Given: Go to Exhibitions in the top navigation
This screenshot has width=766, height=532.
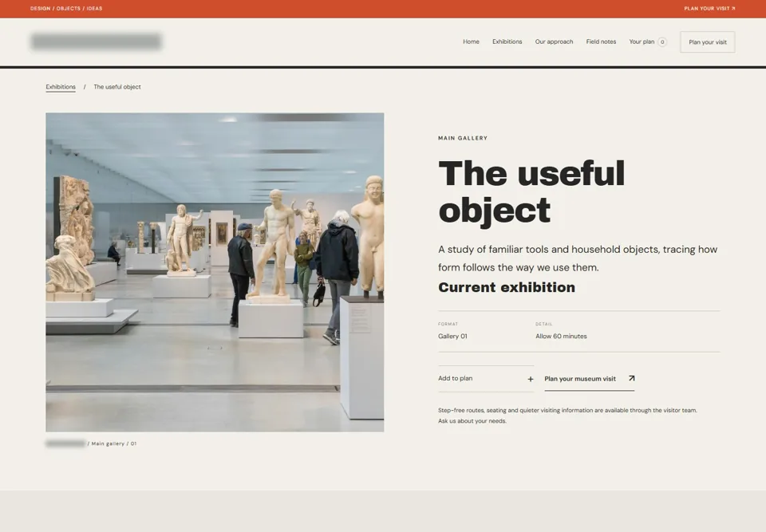Looking at the screenshot, I should tap(507, 41).
